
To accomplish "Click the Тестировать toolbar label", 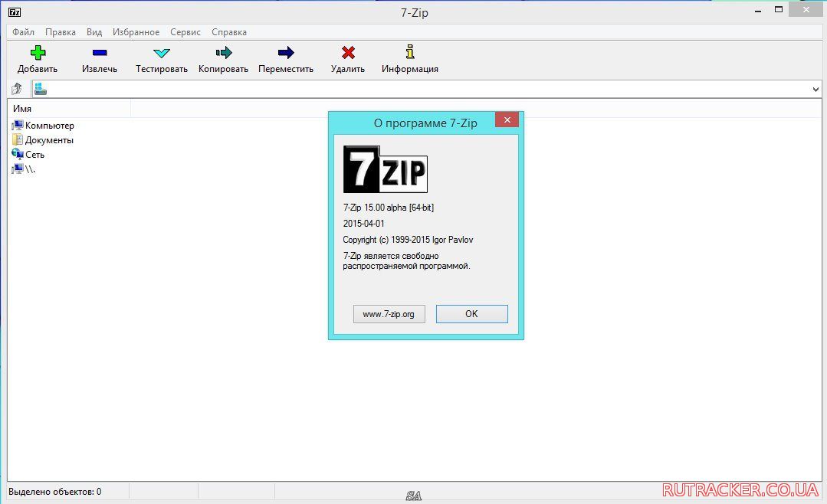I will [x=162, y=69].
